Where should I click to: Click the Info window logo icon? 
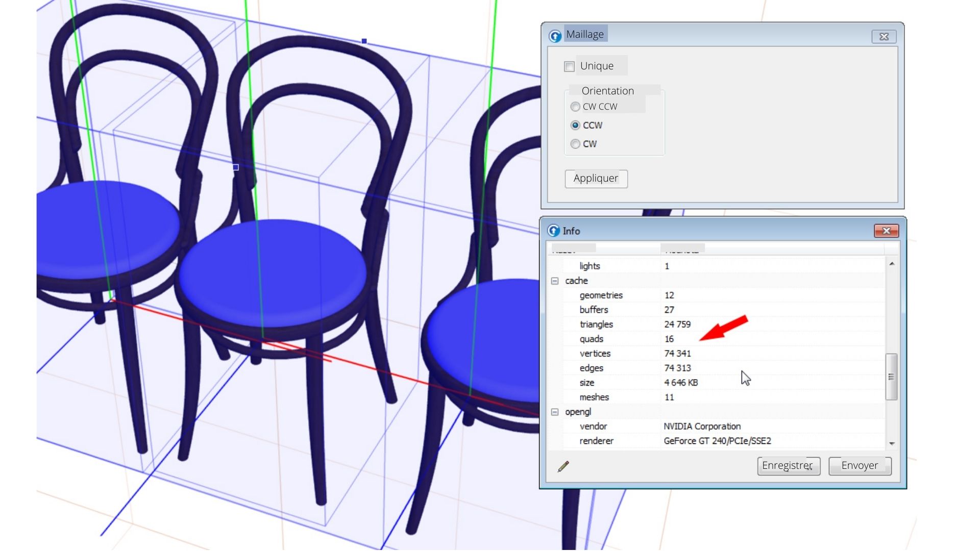click(x=554, y=231)
